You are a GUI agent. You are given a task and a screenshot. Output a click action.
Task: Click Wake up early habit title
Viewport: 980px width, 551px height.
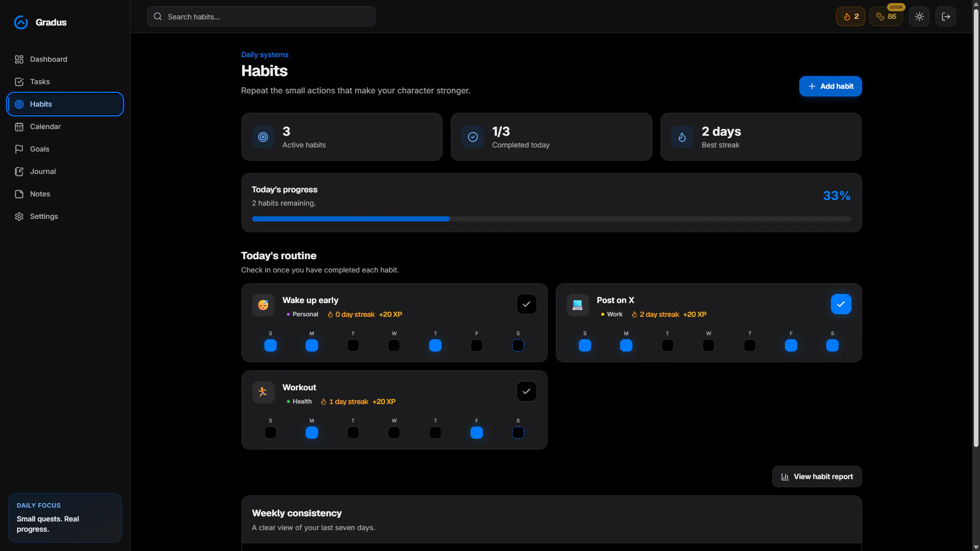click(x=310, y=300)
